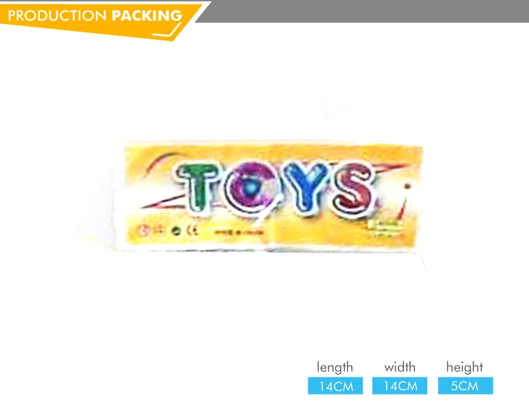Viewport: 529px width, 420px height.
Task: Click the blue letter Y on the box
Action: 307,186
